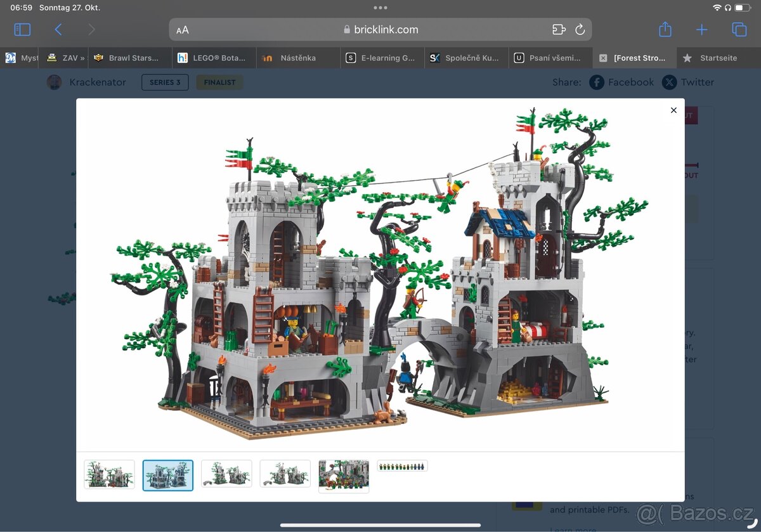Select the SERIES 3 badge
The height and width of the screenshot is (532, 761).
click(165, 82)
